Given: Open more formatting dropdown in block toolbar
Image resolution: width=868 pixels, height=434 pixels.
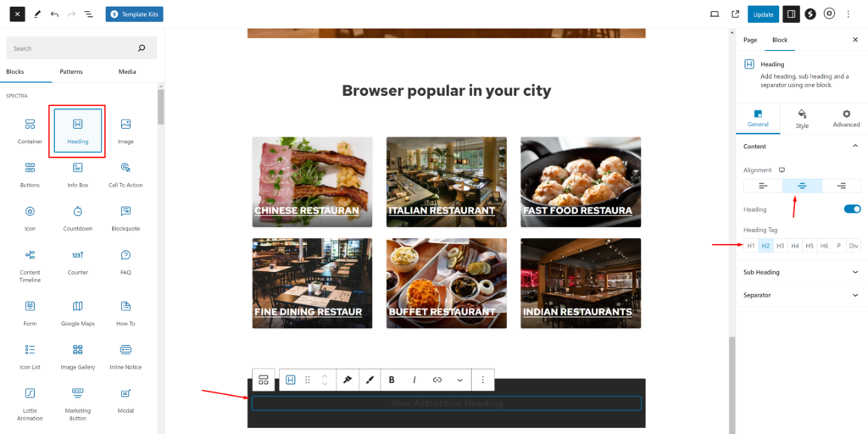Looking at the screenshot, I should tap(460, 380).
